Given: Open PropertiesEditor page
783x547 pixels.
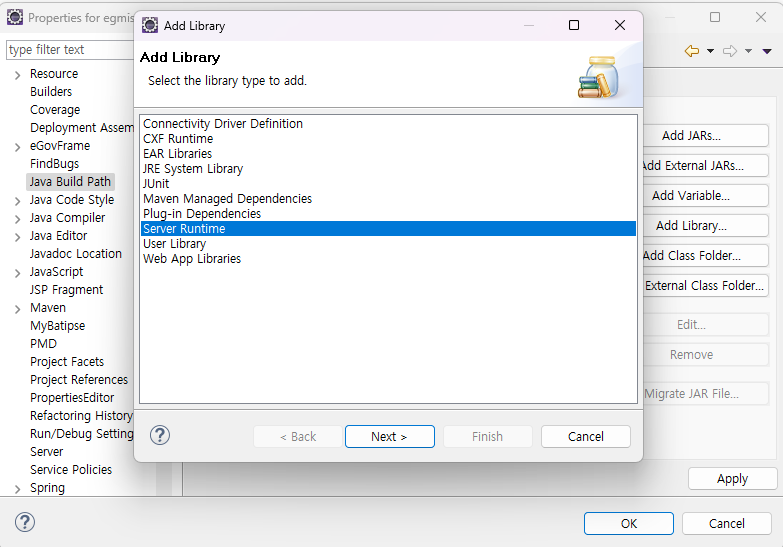Looking at the screenshot, I should [x=72, y=398].
